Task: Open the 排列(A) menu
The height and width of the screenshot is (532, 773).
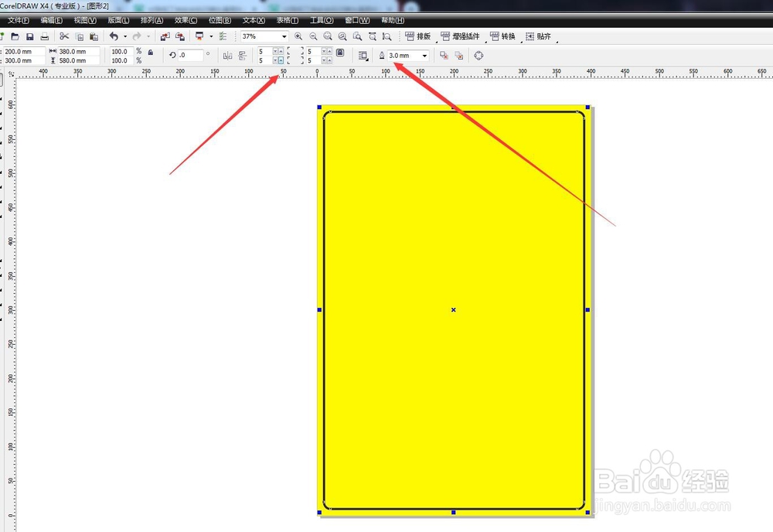Action: [152, 20]
